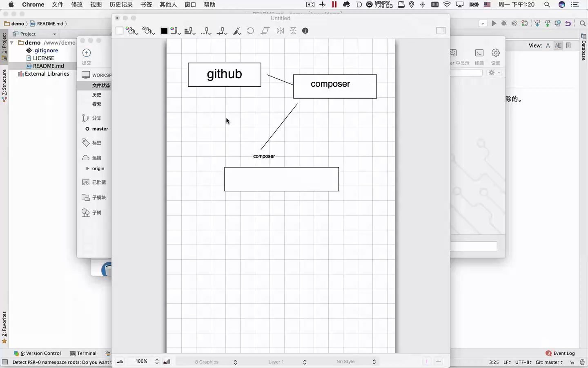This screenshot has width=588, height=368.
Task: Click the tags section icon
Action: pos(85,142)
